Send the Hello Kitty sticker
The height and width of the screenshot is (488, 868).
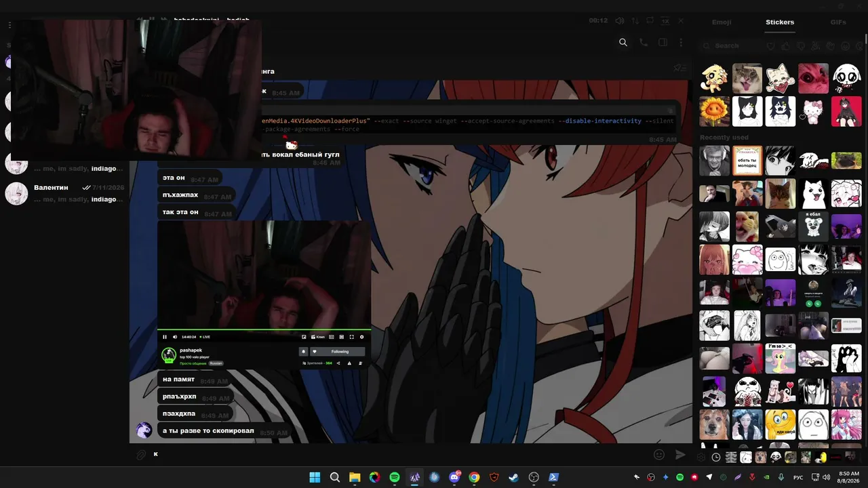tap(813, 112)
